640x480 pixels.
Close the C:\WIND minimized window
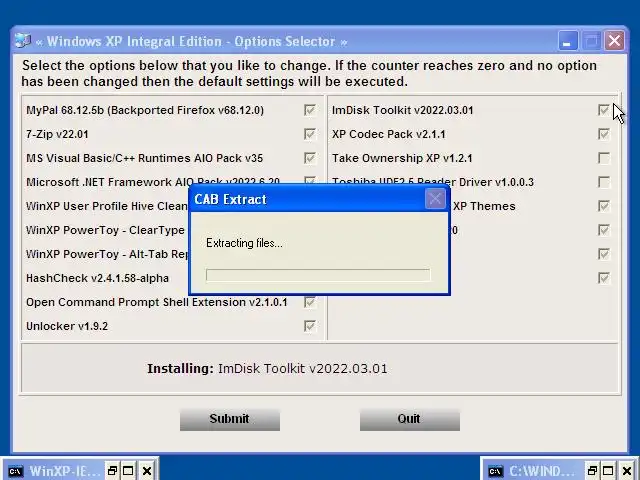pos(627,471)
